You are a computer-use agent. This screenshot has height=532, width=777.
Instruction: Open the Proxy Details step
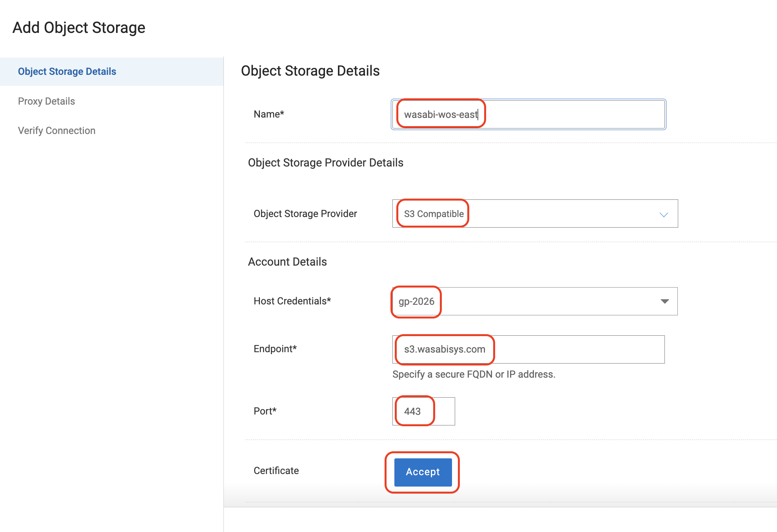[x=46, y=101]
